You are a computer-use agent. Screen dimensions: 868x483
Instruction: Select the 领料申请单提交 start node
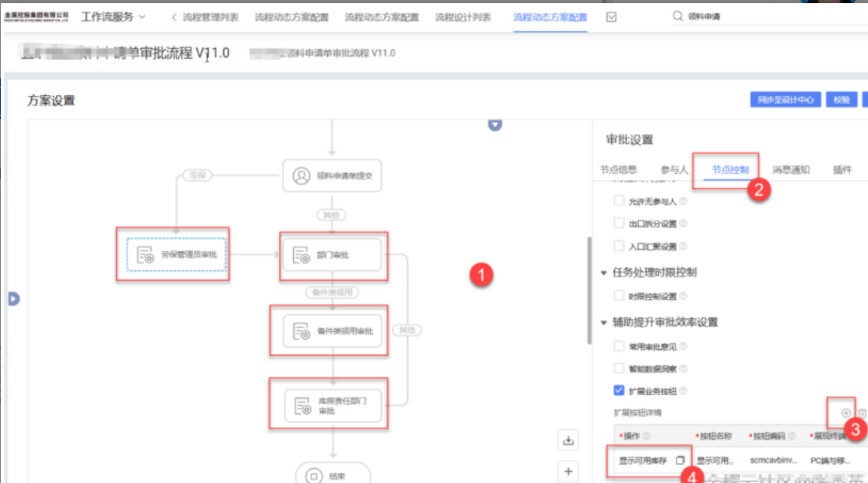pyautogui.click(x=332, y=176)
